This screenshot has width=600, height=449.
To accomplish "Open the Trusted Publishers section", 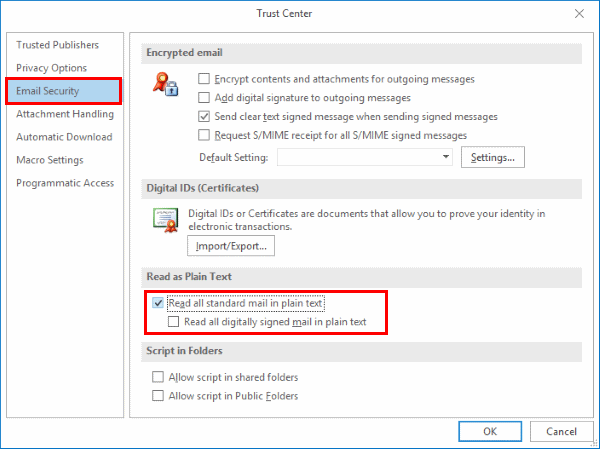I will [57, 45].
